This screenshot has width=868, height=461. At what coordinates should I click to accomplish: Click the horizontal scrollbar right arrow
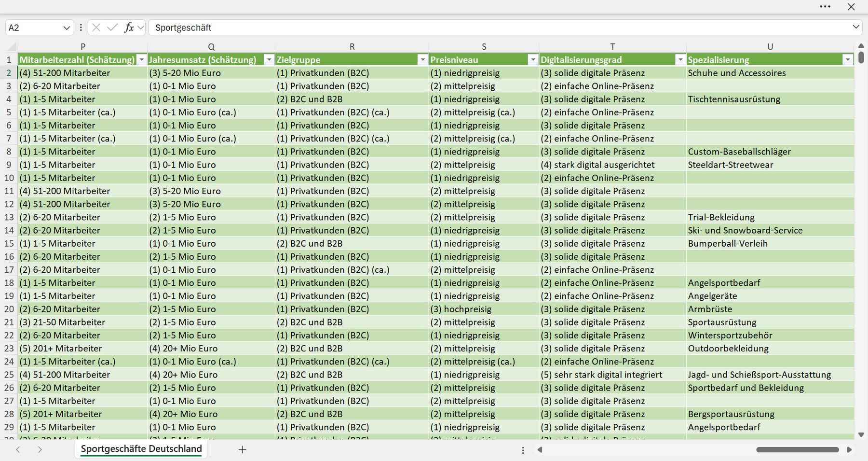coord(849,449)
